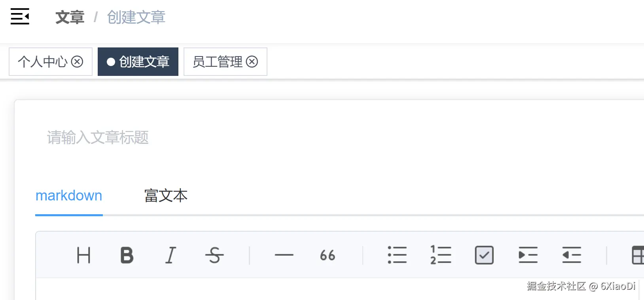This screenshot has width=644, height=300.
Task: Open the 个人中心 tag view
Action: [42, 62]
